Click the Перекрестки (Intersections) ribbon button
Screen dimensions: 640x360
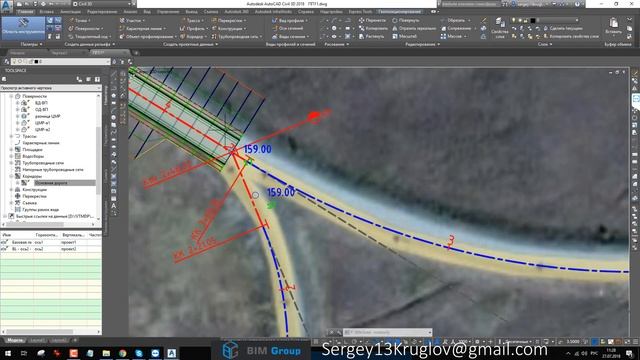(x=230, y=20)
